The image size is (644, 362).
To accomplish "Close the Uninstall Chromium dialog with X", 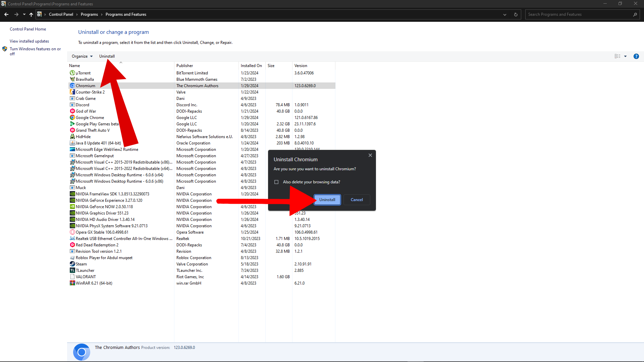I will pos(370,155).
